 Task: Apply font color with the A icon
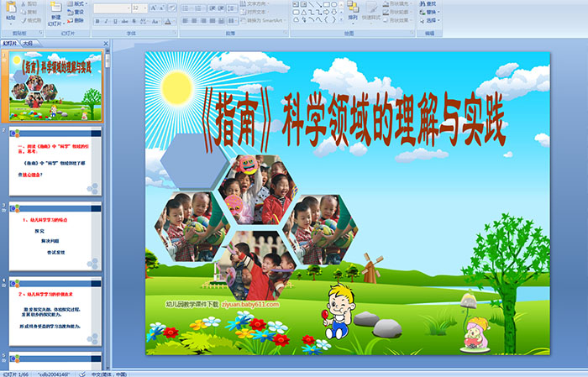pyautogui.click(x=168, y=21)
